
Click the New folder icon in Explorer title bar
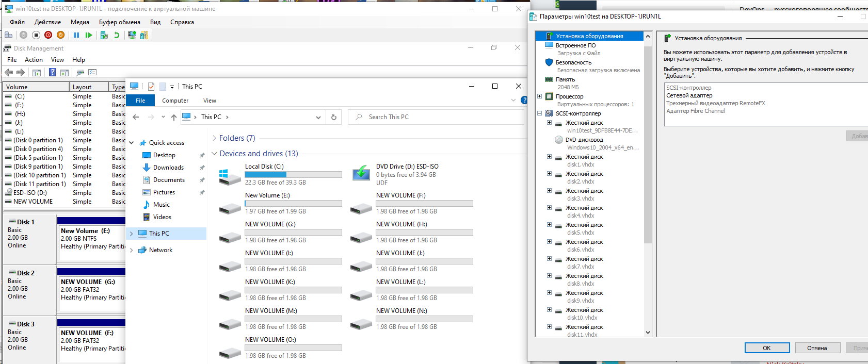tap(163, 87)
